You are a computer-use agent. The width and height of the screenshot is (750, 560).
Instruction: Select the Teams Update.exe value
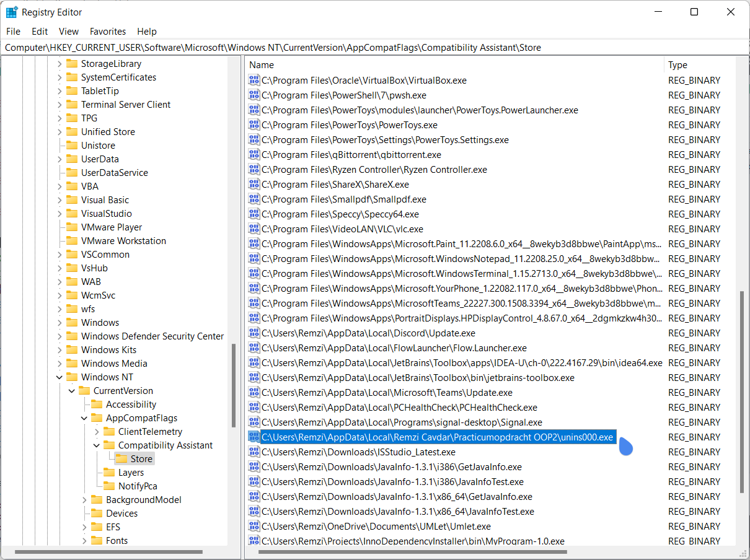click(x=387, y=393)
